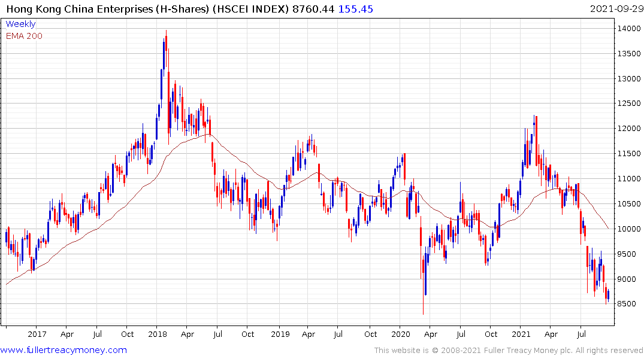The height and width of the screenshot is (359, 644).
Task: Click the red EMA line's right end
Action: (x=608, y=228)
